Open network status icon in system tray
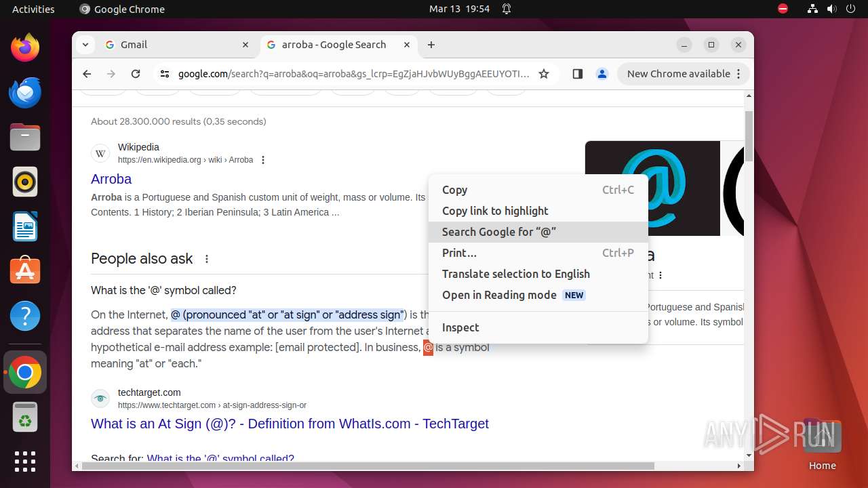This screenshot has height=488, width=868. [x=812, y=9]
